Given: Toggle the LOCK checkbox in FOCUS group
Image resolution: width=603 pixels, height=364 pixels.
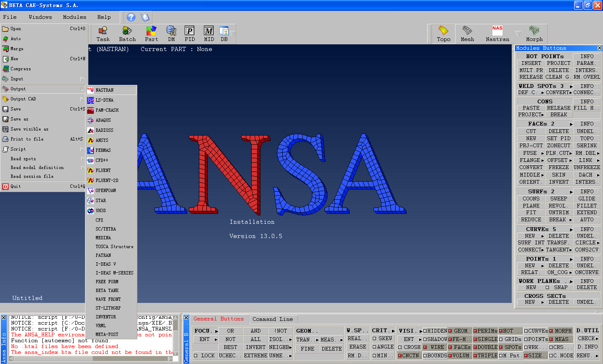Looking at the screenshot, I should [x=196, y=356].
